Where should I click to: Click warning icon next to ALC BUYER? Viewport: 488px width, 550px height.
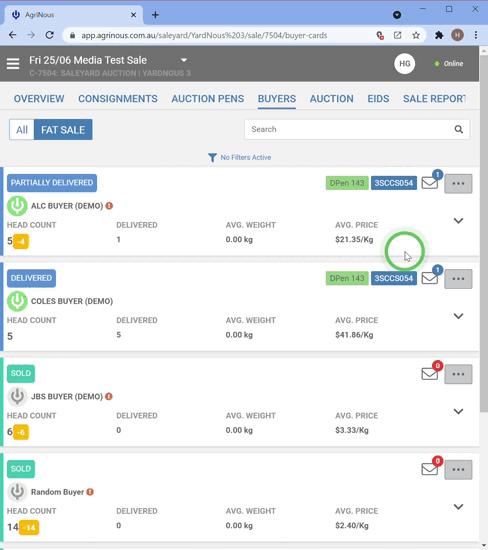tap(109, 206)
